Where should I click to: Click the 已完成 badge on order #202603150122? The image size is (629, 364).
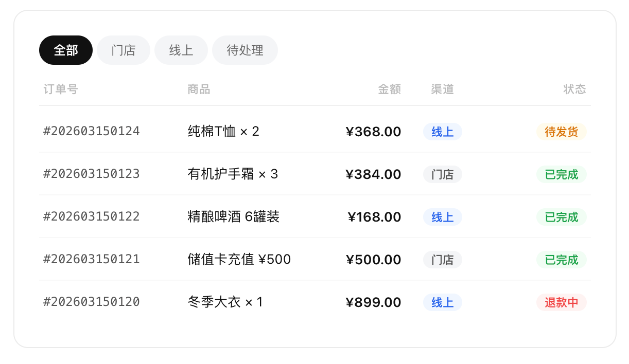[561, 217]
